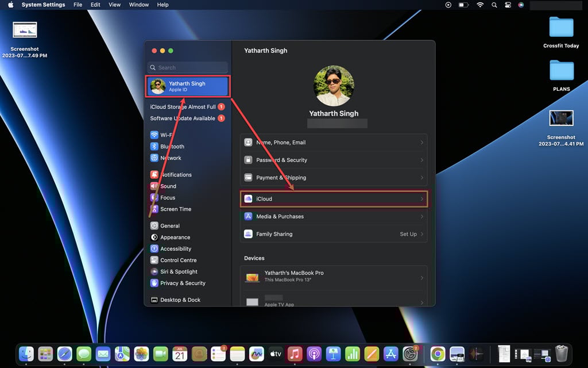This screenshot has width=588, height=368.
Task: Expand the Name, Phone, Email row
Action: [334, 143]
